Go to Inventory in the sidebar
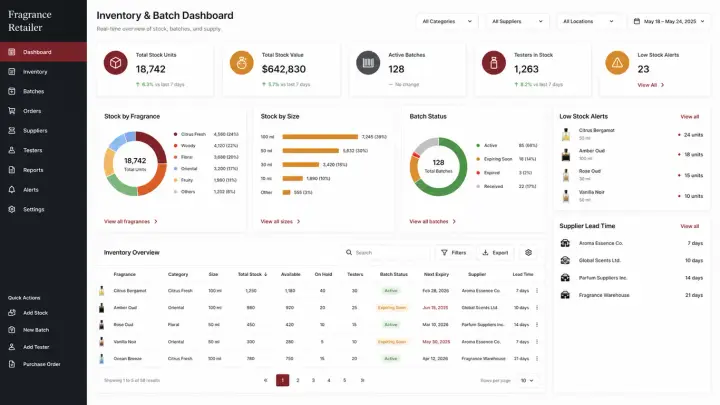 [x=43, y=72]
